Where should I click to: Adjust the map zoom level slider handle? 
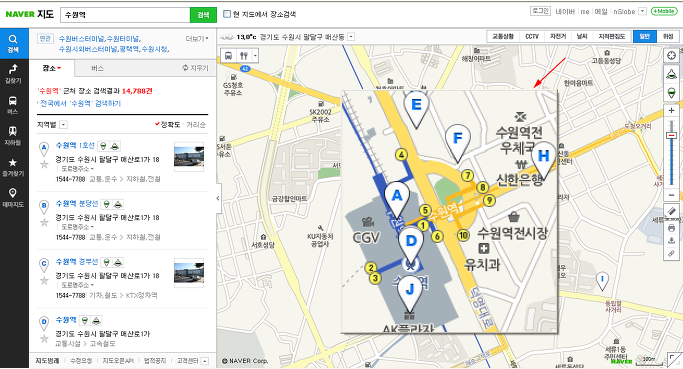click(x=671, y=136)
